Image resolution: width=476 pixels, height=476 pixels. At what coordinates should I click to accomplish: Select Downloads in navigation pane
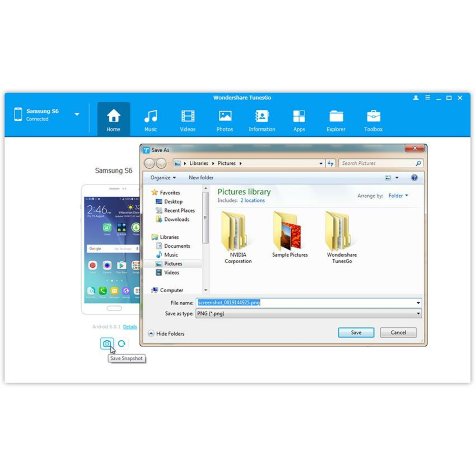point(173,219)
